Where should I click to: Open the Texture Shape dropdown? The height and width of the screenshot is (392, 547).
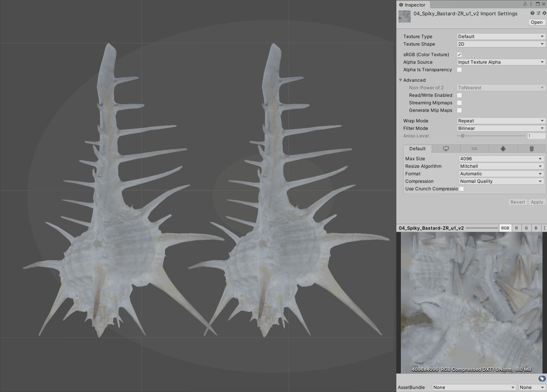pyautogui.click(x=501, y=44)
